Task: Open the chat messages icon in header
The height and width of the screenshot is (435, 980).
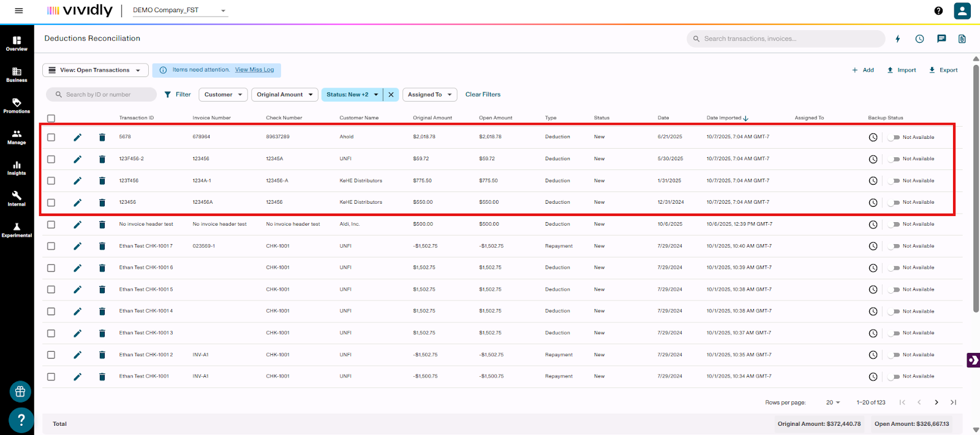Action: pyautogui.click(x=941, y=39)
